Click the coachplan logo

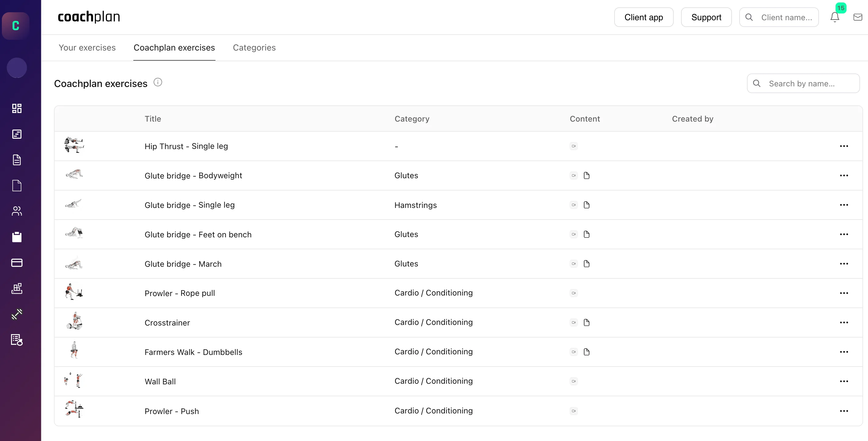point(89,17)
